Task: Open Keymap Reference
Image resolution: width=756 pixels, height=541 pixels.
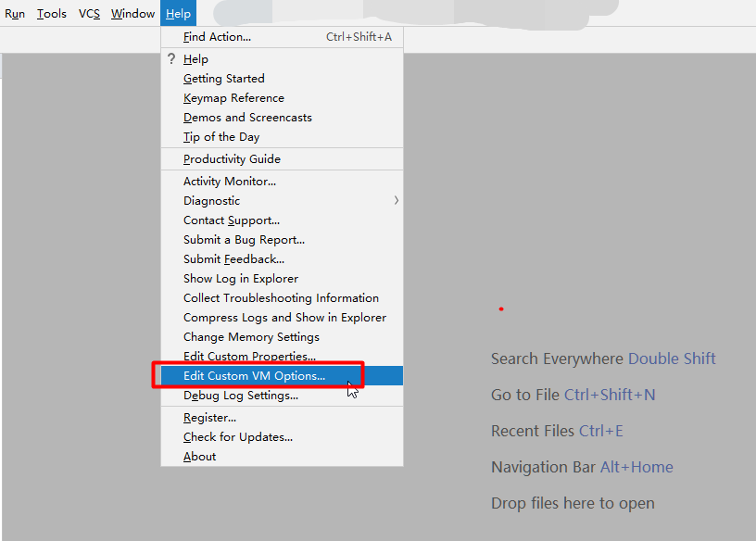Action: (x=282, y=98)
